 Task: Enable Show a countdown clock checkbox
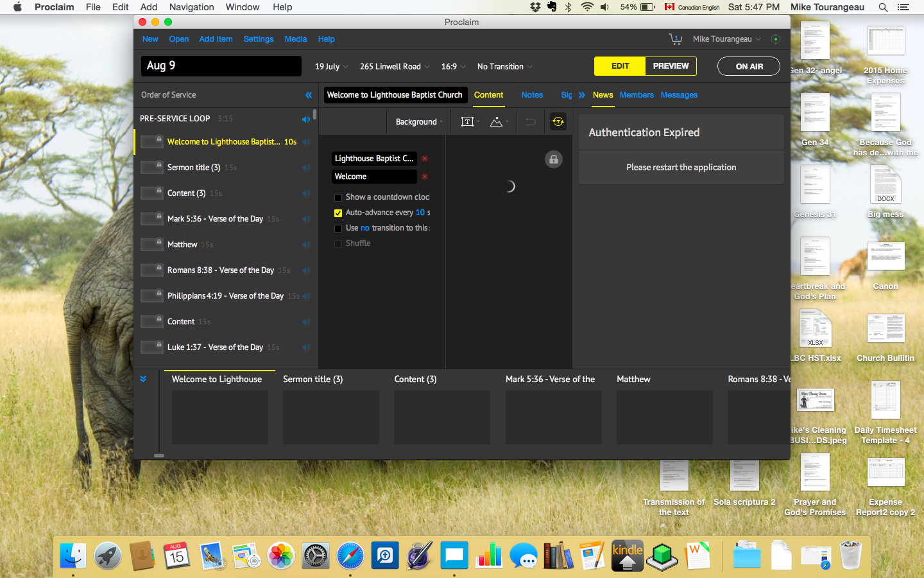pos(338,198)
